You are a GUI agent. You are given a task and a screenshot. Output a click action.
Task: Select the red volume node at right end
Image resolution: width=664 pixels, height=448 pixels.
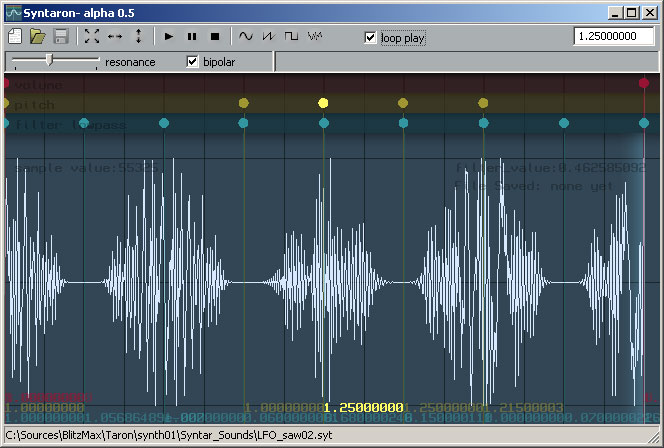(644, 83)
